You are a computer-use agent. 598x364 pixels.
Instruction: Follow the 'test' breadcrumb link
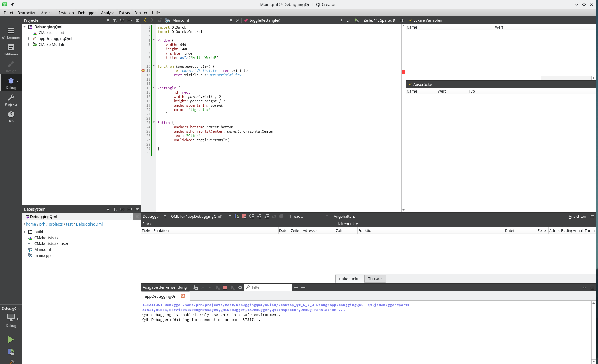tap(69, 224)
